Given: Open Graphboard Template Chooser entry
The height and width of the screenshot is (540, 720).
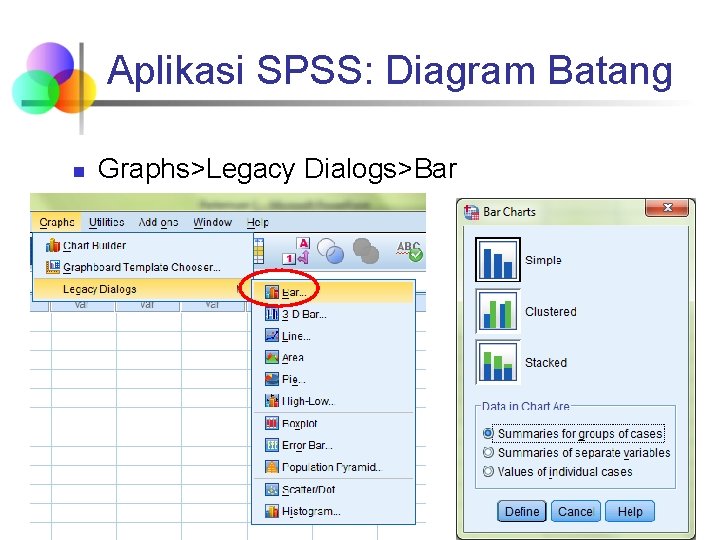Looking at the screenshot, I should [x=143, y=267].
